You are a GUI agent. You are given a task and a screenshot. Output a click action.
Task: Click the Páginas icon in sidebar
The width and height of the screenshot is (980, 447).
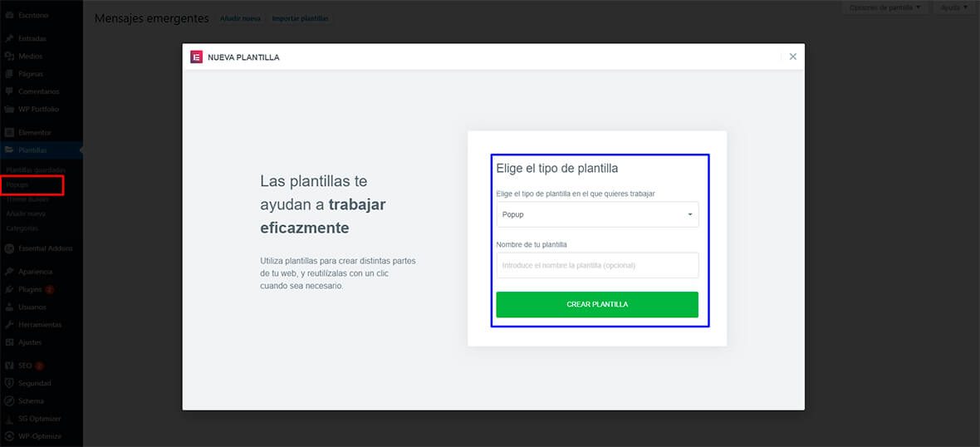(9, 74)
